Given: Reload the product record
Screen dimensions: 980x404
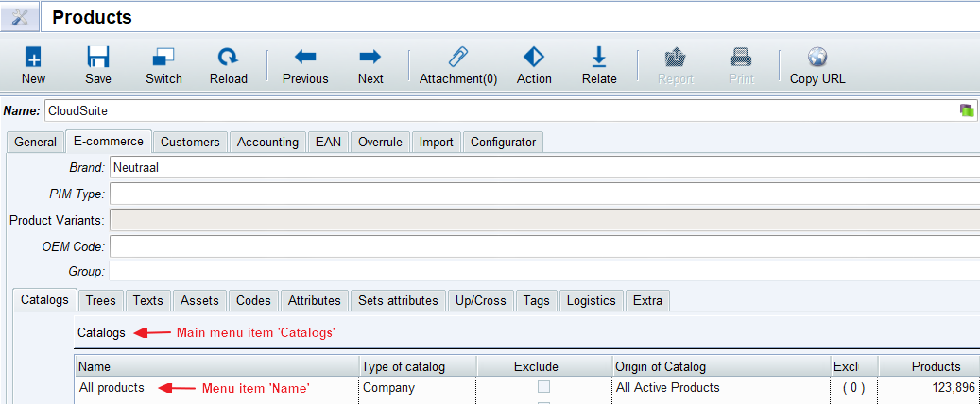Looking at the screenshot, I should 228,58.
